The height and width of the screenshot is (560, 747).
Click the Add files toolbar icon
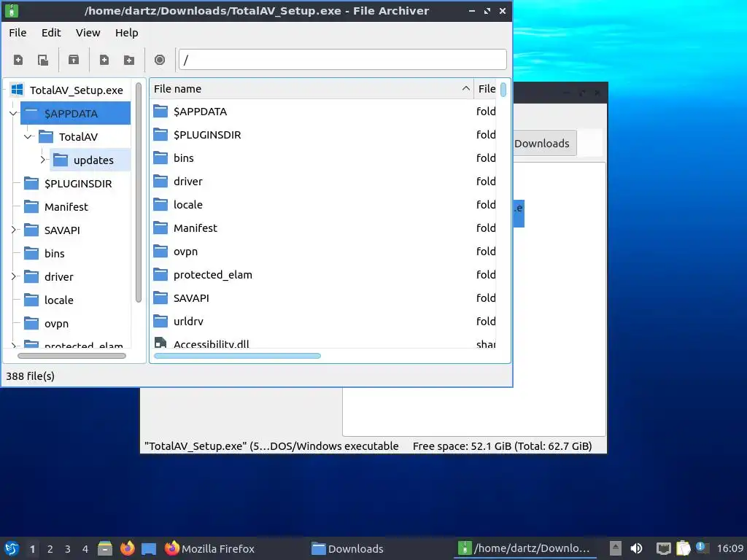point(104,60)
